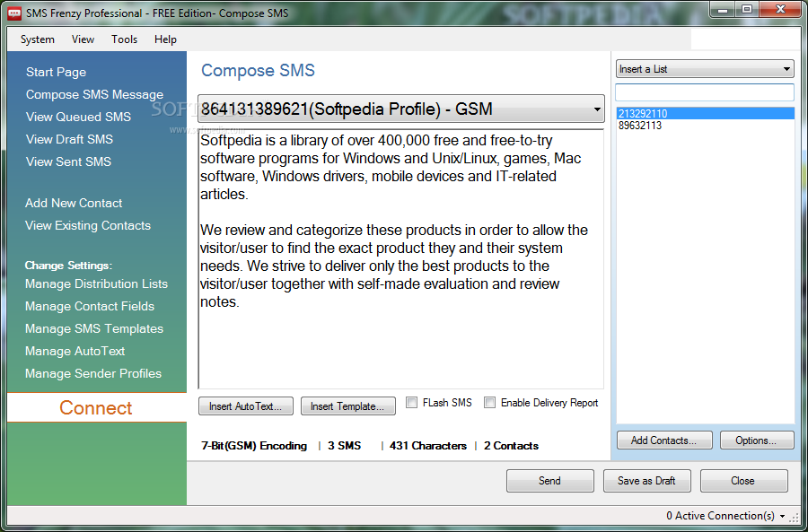Open the System menu

[37, 39]
